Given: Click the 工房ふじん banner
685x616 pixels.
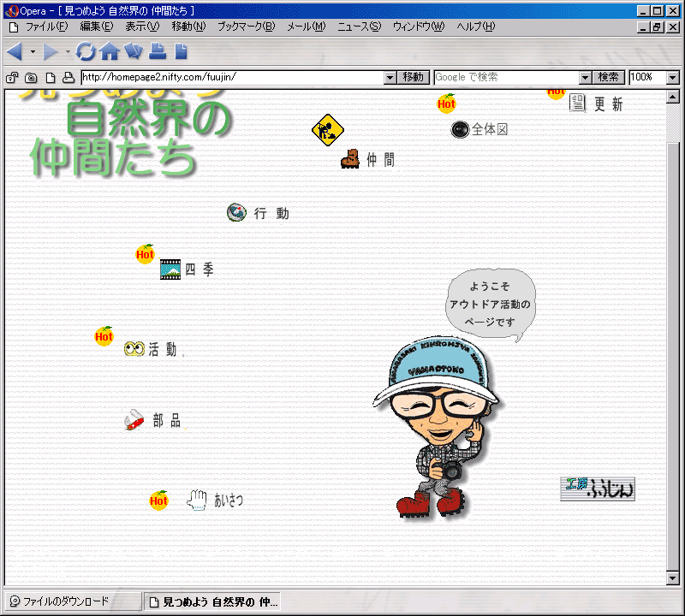Looking at the screenshot, I should pyautogui.click(x=598, y=489).
